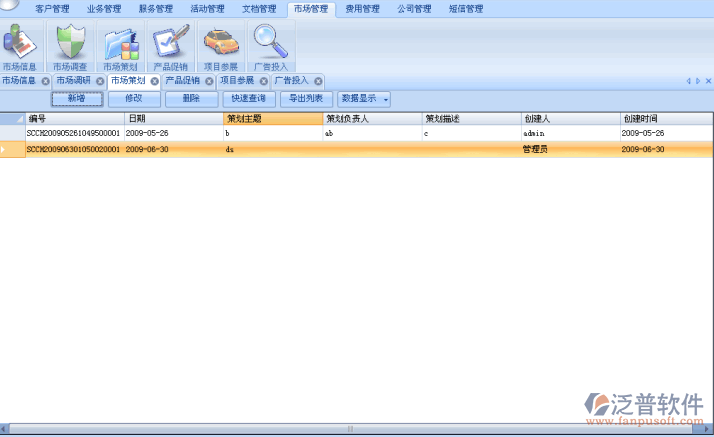
Task: Open the 广告投入 magnifier icon
Action: 270,44
